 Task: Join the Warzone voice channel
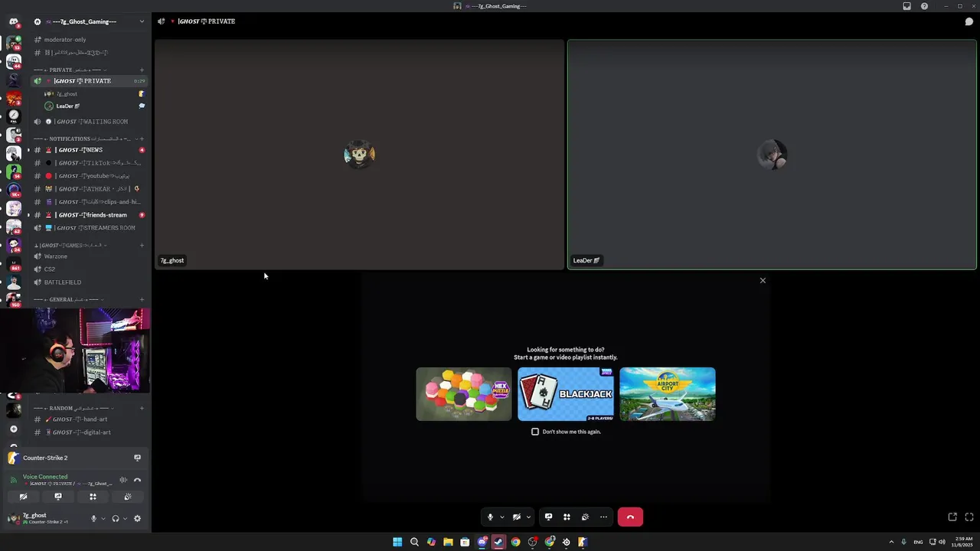(89, 256)
